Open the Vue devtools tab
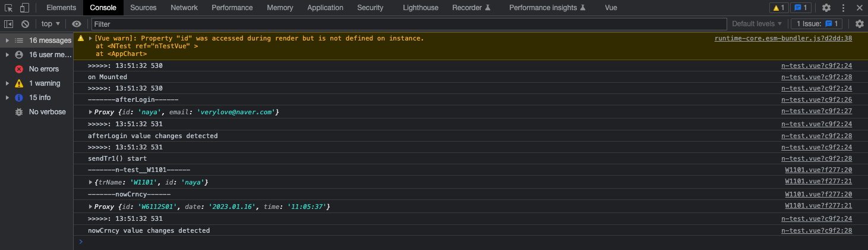Viewport: 868px width, 250px height. pyautogui.click(x=611, y=8)
